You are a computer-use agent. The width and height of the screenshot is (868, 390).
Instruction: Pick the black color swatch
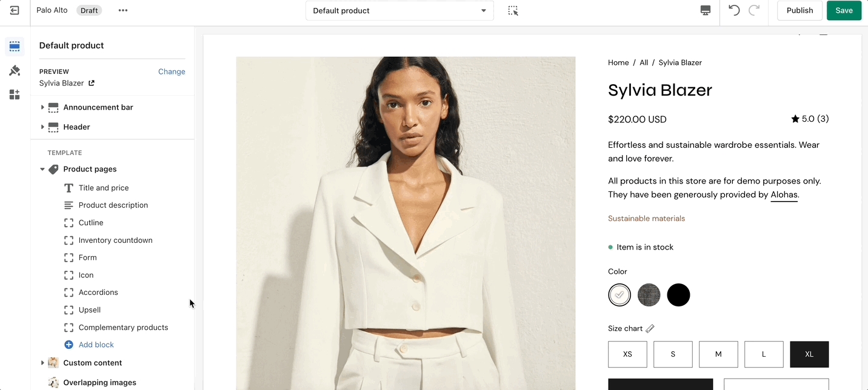[678, 295]
